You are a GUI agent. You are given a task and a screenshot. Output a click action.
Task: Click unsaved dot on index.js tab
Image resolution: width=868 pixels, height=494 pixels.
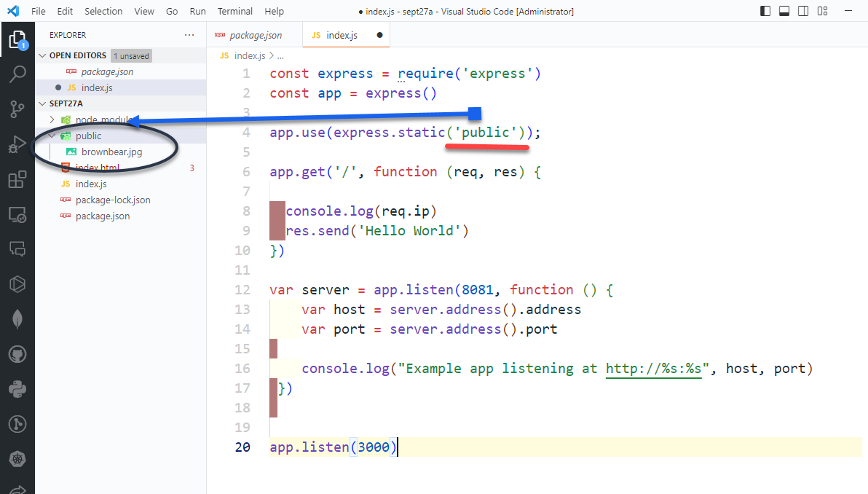pyautogui.click(x=380, y=35)
